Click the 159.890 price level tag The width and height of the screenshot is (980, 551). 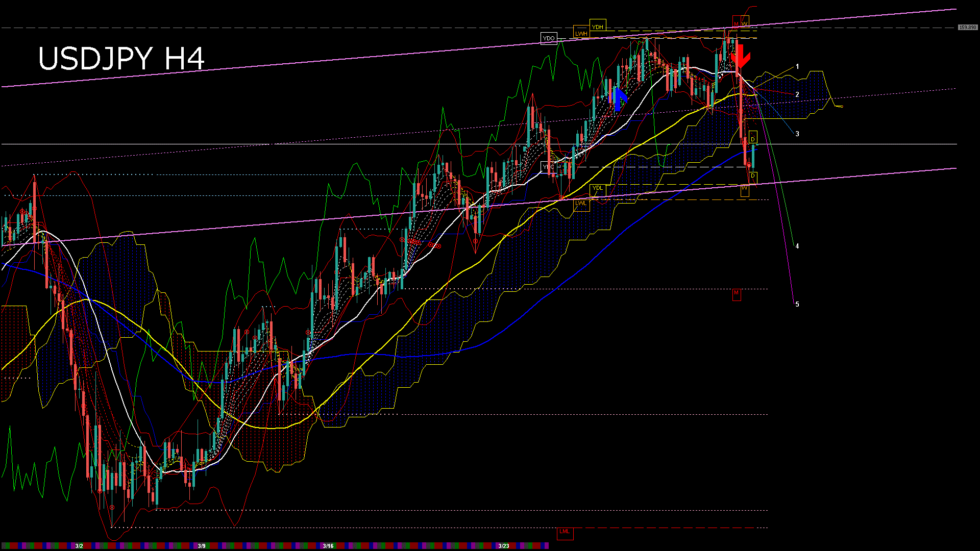(967, 28)
